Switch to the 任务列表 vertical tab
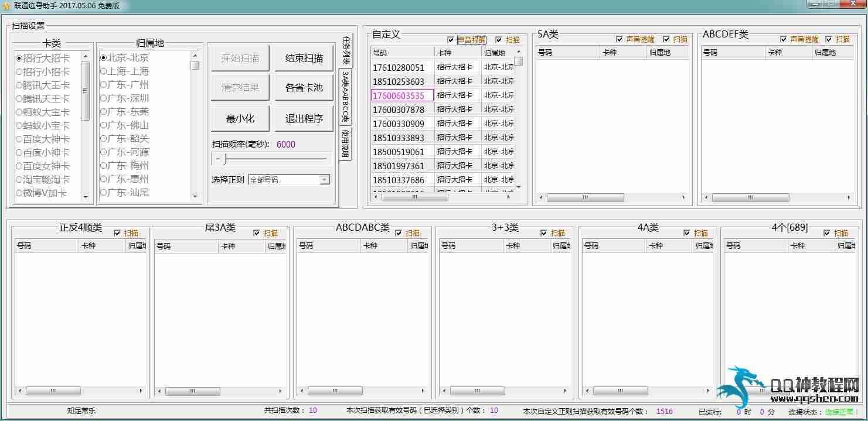868x421 pixels. point(346,50)
